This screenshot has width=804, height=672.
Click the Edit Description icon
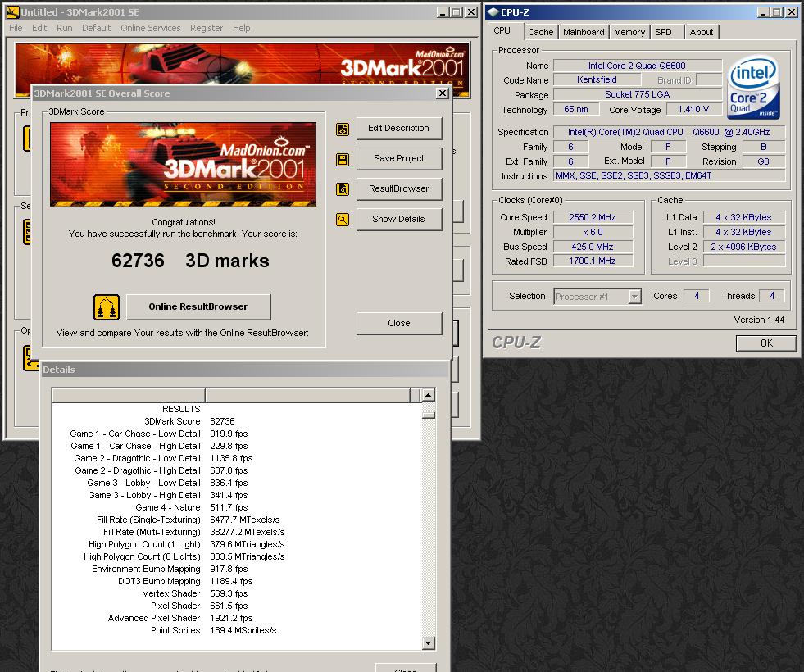pos(343,129)
